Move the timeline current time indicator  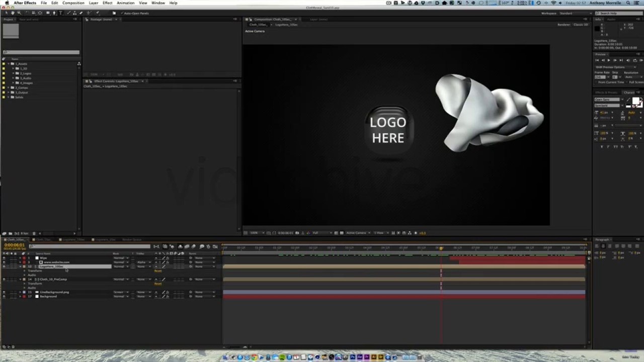tap(441, 248)
